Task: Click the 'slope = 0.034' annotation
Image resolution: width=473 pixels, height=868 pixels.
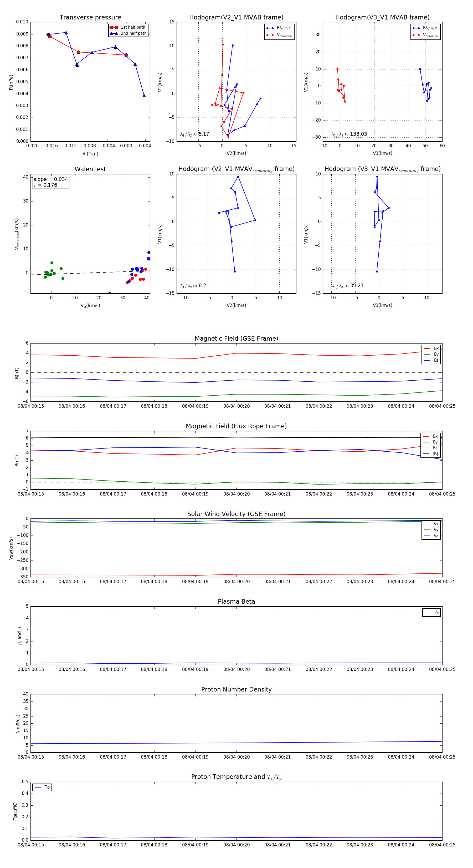Action: click(50, 179)
